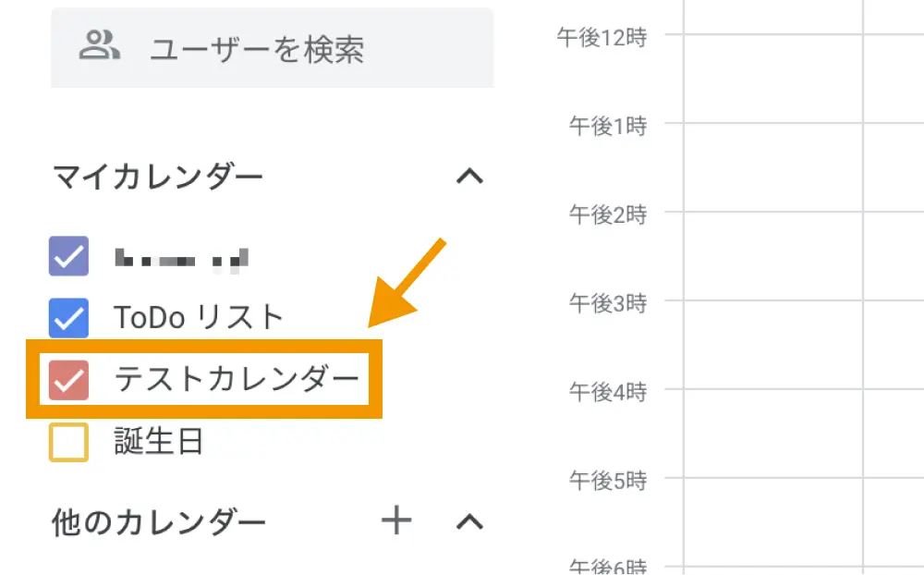
Task: Click the people icon beside ユーザーを検索
Action: 100,46
